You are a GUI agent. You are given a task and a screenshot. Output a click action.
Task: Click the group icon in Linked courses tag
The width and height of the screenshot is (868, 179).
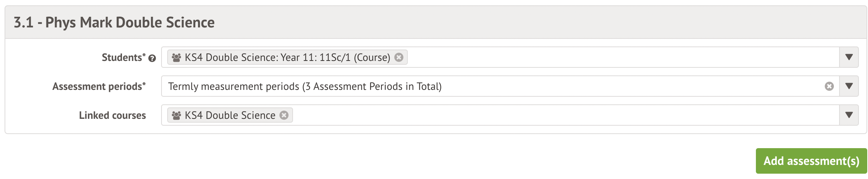(x=176, y=115)
